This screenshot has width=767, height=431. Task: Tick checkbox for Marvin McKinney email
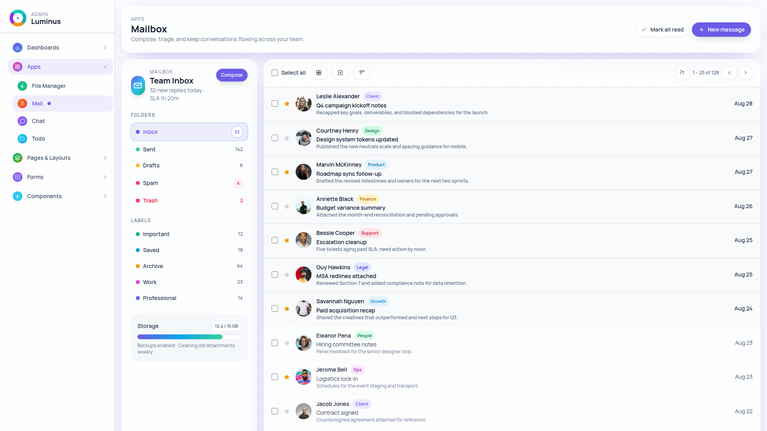pos(275,172)
